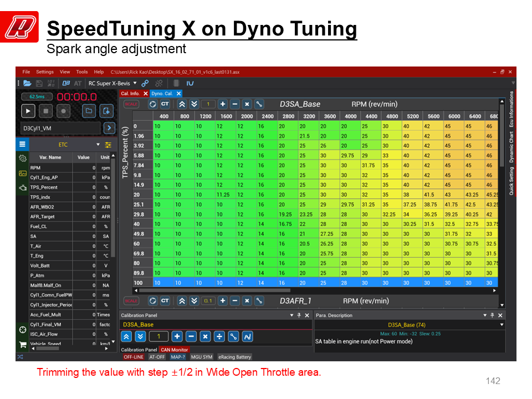The width and height of the screenshot is (532, 399).
Task: Click the IU logo toolbar icon
Action: (190, 84)
